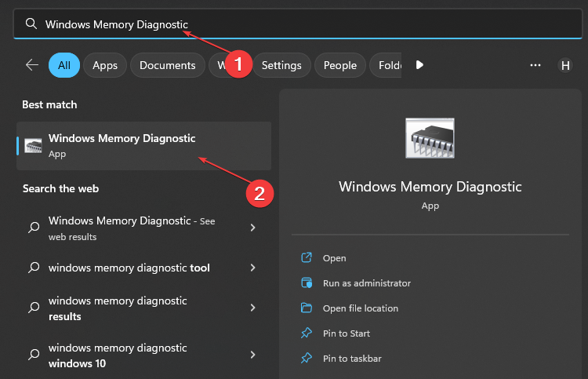Choose Open file location
Screen dimensions: 588x379
361,308
